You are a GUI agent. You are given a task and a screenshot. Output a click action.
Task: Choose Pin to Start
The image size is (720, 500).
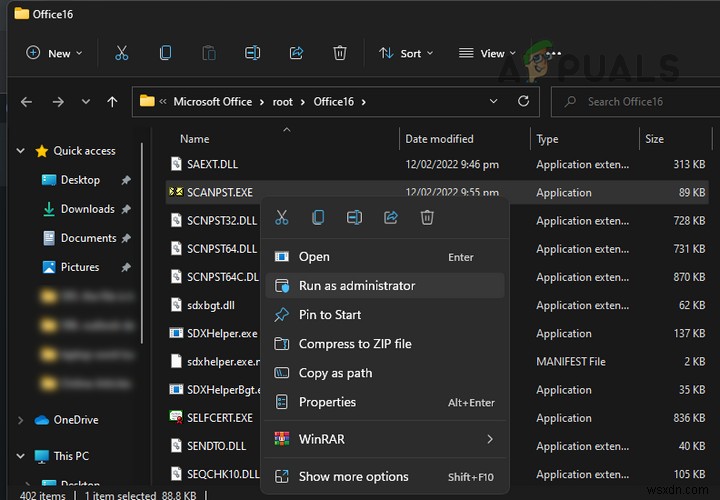coord(385,315)
